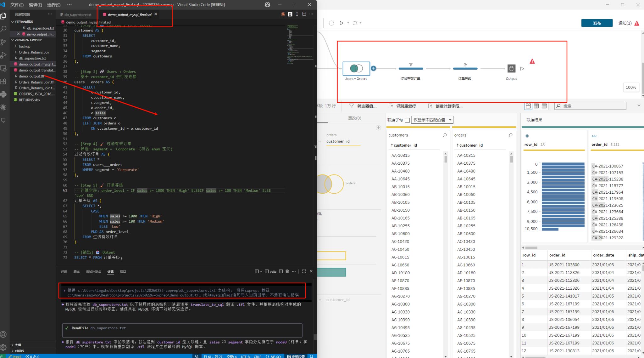
Task: Expand chevron right of Tableau search box
Action: [639, 106]
